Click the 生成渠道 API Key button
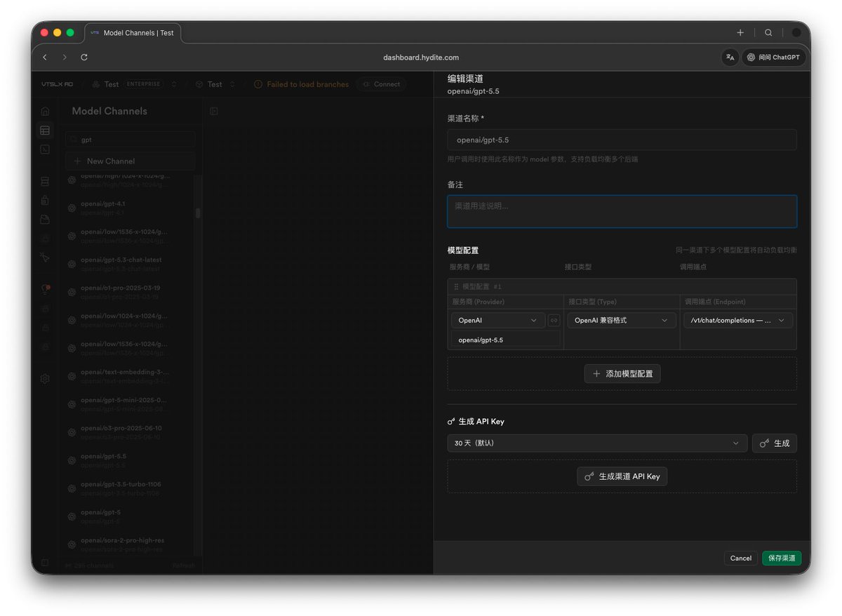Image resolution: width=842 pixels, height=616 pixels. coord(622,476)
